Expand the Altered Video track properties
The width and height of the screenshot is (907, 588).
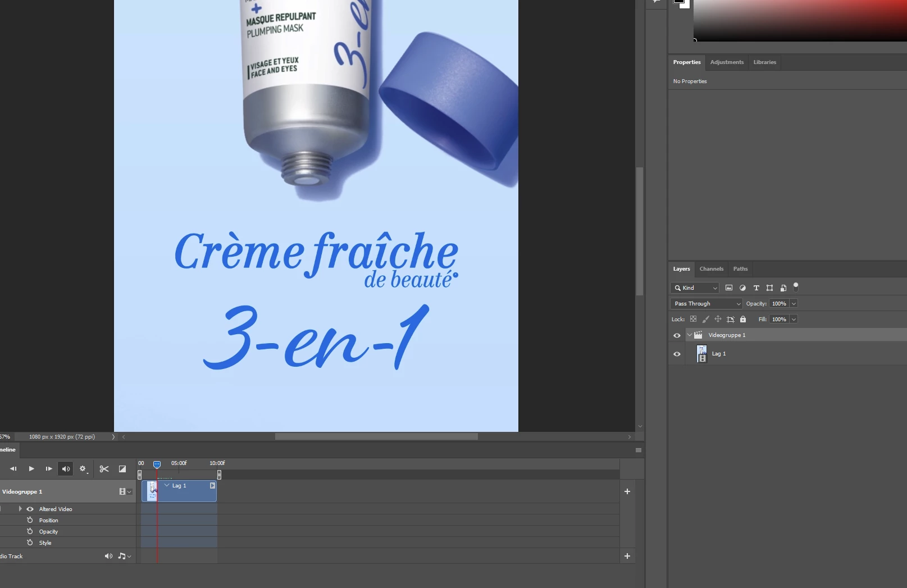(x=20, y=509)
